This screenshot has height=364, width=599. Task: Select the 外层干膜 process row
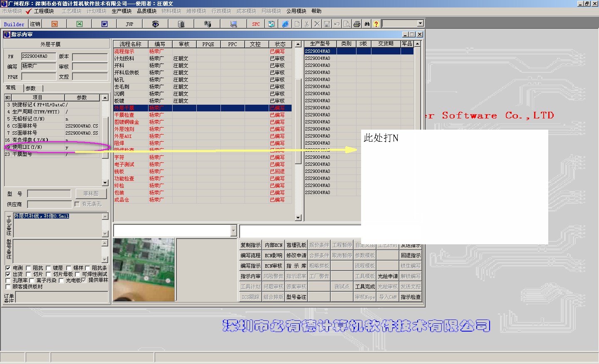(x=203, y=108)
